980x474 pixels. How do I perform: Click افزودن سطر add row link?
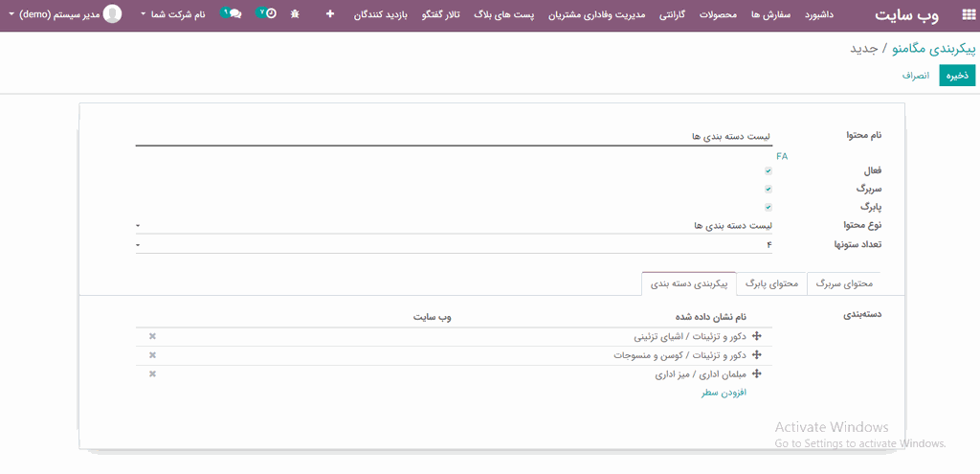[724, 393]
